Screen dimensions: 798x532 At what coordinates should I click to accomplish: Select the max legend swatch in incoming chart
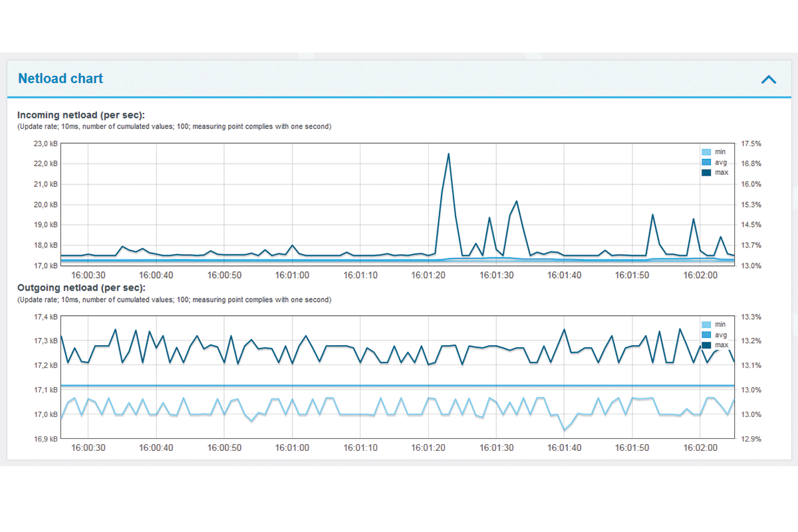coord(708,172)
